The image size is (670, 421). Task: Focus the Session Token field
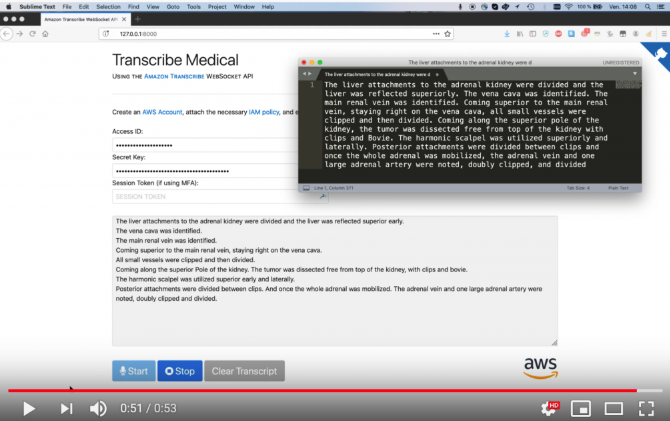click(x=220, y=197)
